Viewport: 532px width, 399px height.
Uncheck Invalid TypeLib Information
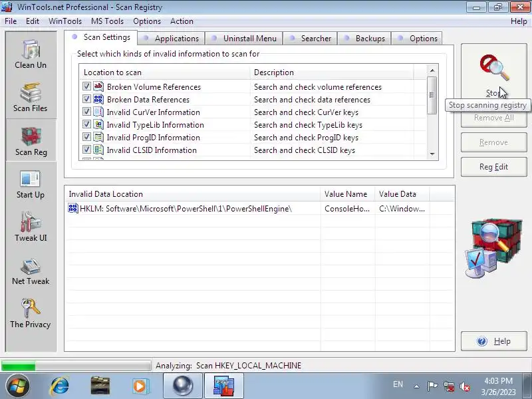86,124
